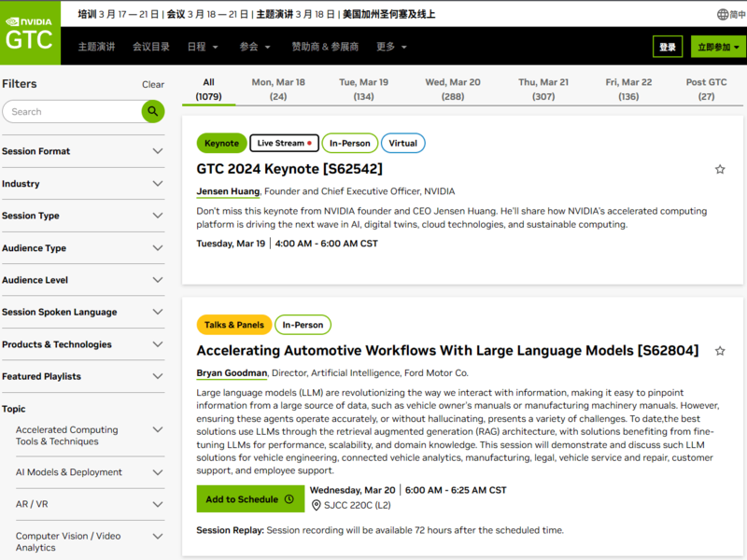Click the Talks & Panels tag
The image size is (747, 560).
click(234, 325)
